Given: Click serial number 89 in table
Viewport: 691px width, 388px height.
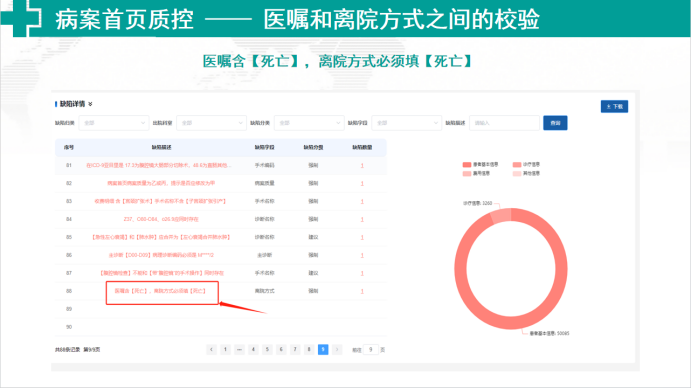Looking at the screenshot, I should pyautogui.click(x=69, y=309).
